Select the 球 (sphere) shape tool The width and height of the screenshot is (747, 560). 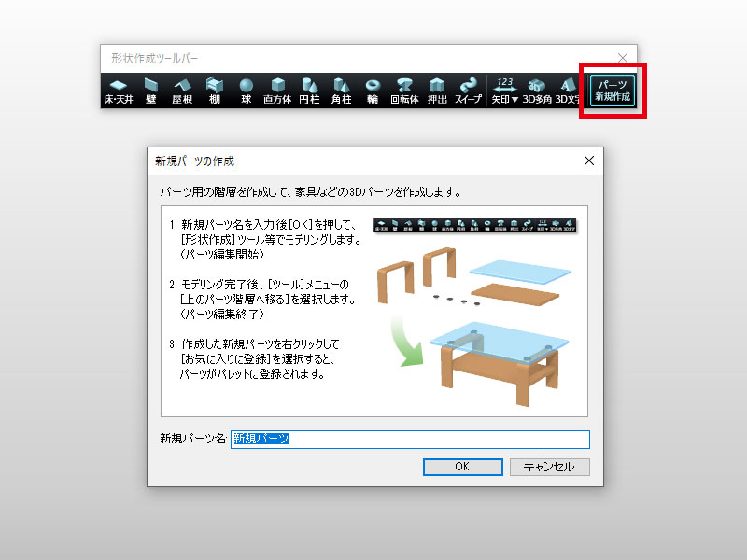[x=245, y=91]
